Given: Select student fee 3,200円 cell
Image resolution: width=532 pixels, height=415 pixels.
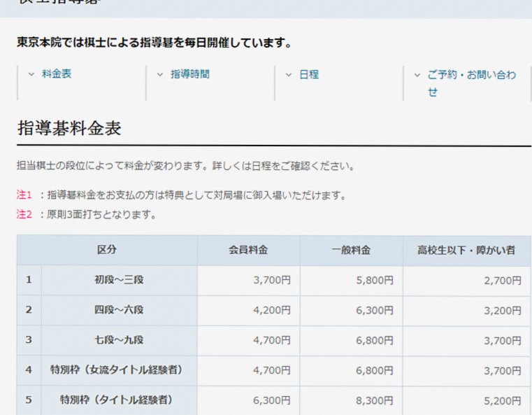Looking at the screenshot, I should [x=466, y=311].
